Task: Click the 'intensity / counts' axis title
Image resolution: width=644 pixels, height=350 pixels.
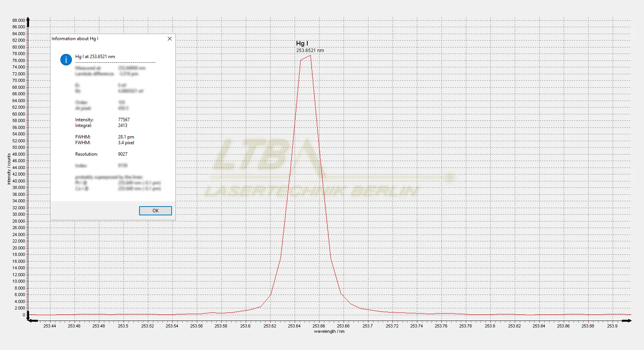Action: (x=9, y=169)
